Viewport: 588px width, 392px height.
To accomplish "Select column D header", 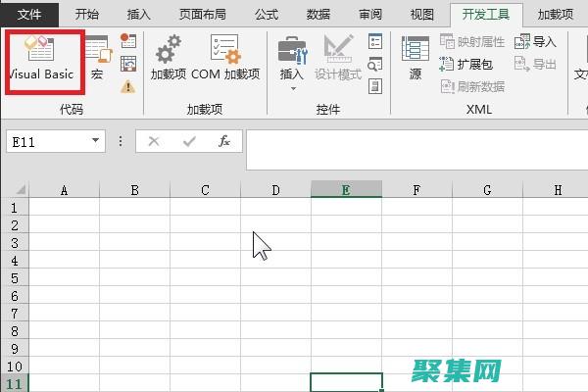I will (275, 189).
